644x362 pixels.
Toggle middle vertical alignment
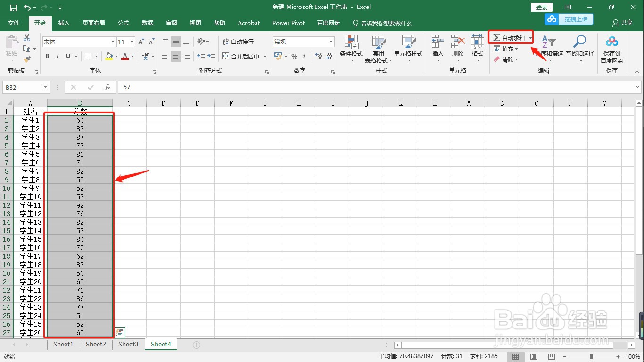[x=176, y=42]
